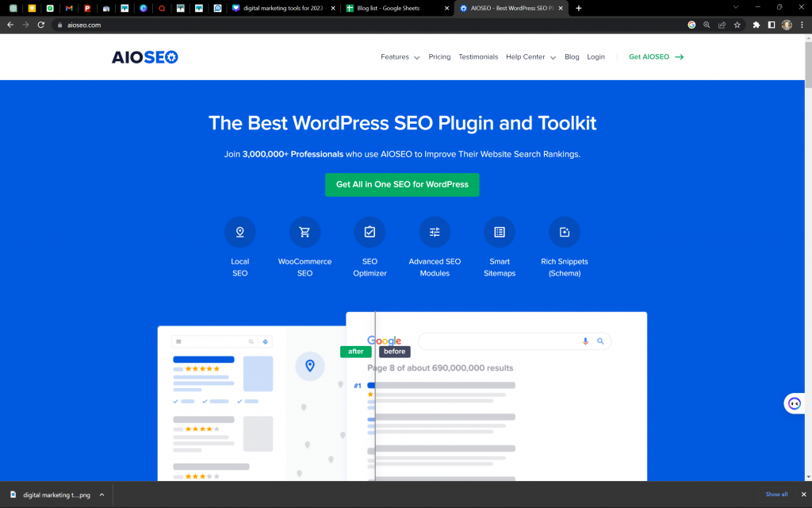
Task: Bookmark this page with the star icon
Action: (737, 25)
